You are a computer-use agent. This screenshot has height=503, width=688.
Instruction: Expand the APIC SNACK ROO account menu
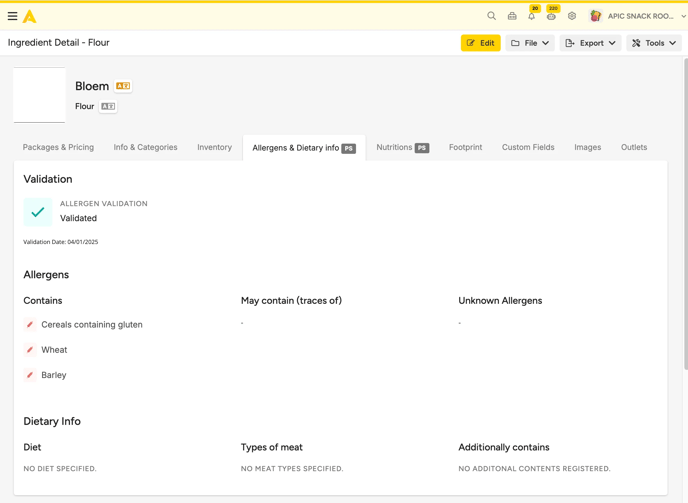pyautogui.click(x=638, y=16)
